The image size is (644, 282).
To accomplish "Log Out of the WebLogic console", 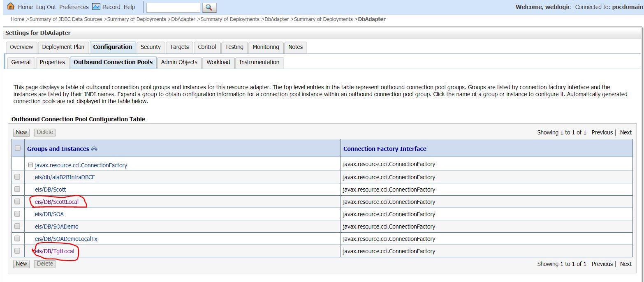I will (x=45, y=7).
